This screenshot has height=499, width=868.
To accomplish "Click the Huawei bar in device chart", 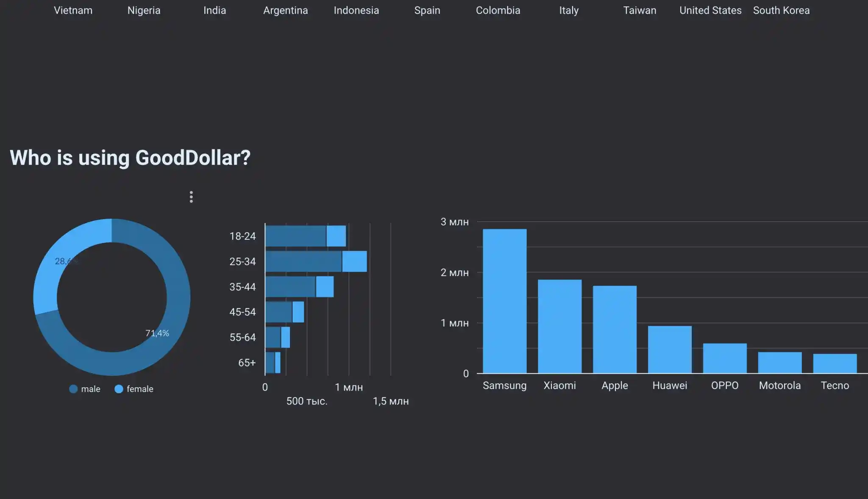I will tap(670, 349).
